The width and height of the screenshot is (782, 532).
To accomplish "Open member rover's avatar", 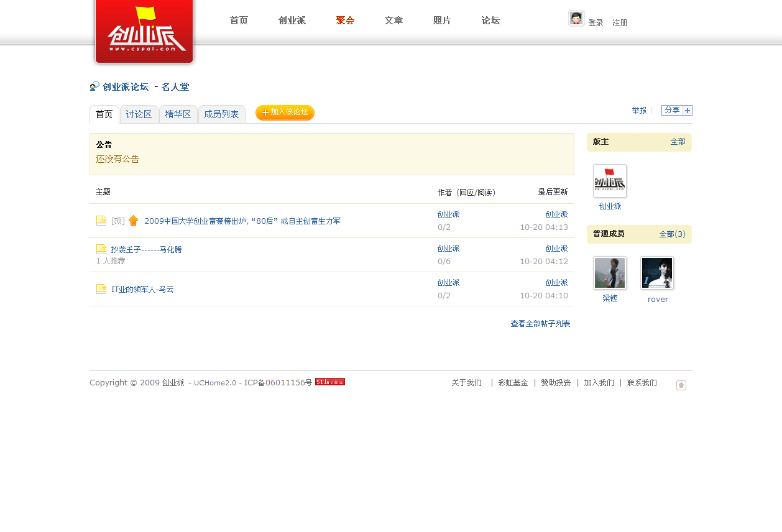I will tap(657, 273).
